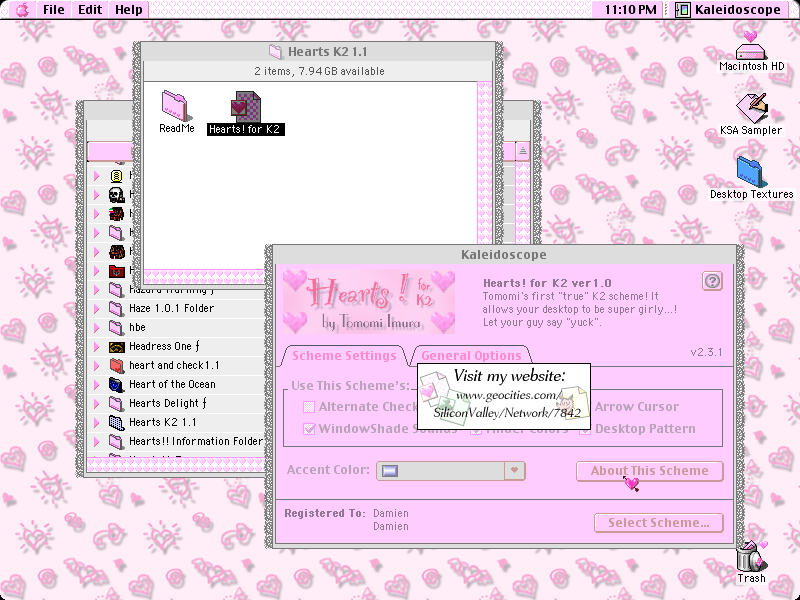This screenshot has width=800, height=600.
Task: Open the Apple menu
Action: click(x=22, y=9)
